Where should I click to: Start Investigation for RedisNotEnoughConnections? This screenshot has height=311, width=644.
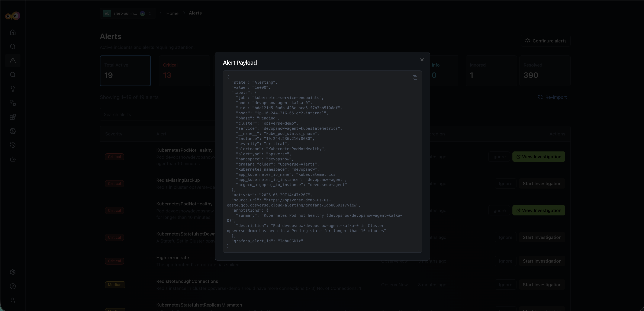tap(542, 285)
